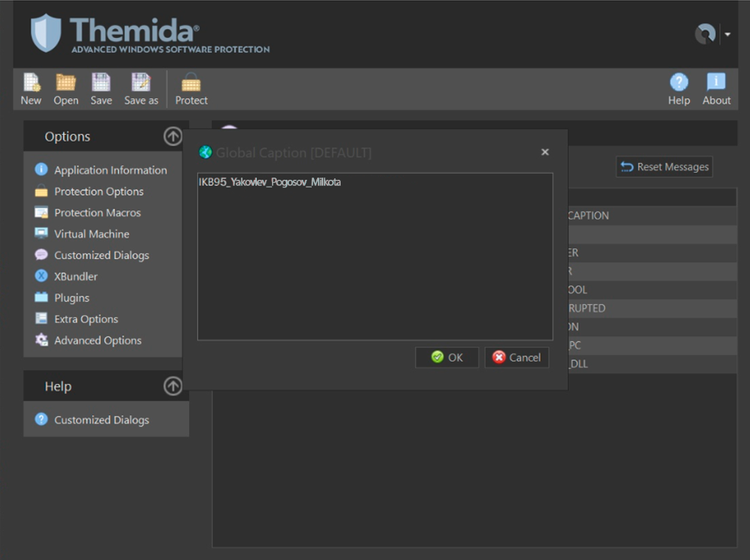Open Application Information section
The height and width of the screenshot is (560, 750).
(111, 170)
